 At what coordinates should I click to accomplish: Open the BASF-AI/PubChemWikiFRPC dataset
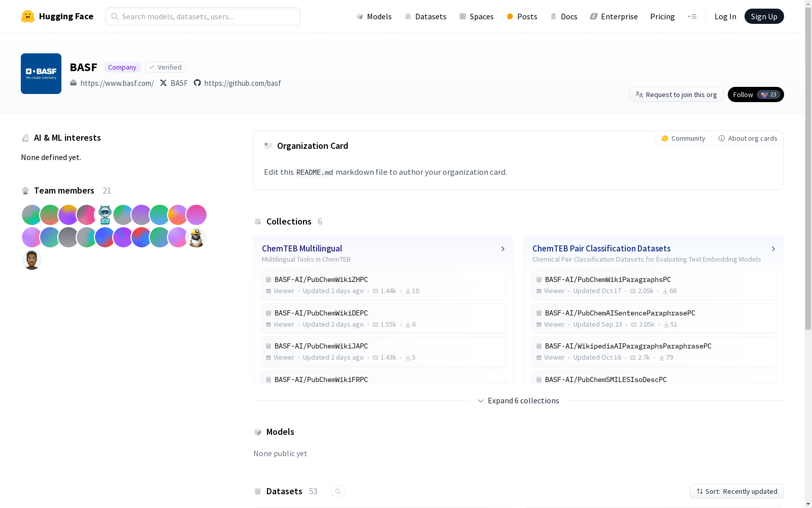[x=321, y=379]
